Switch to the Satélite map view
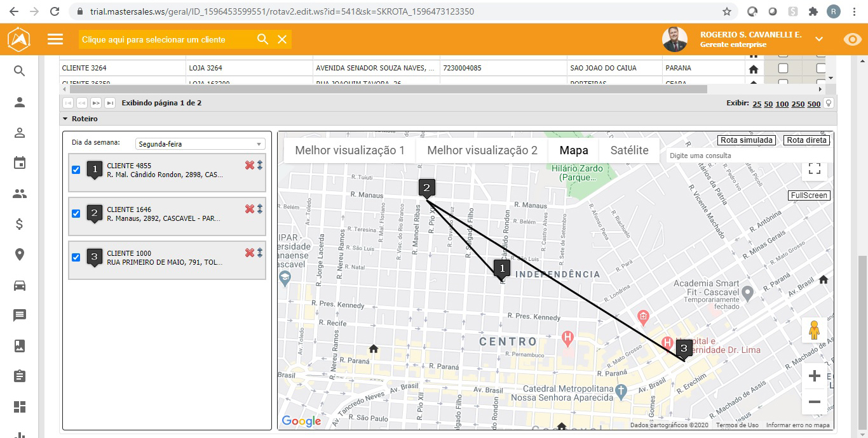 point(629,150)
